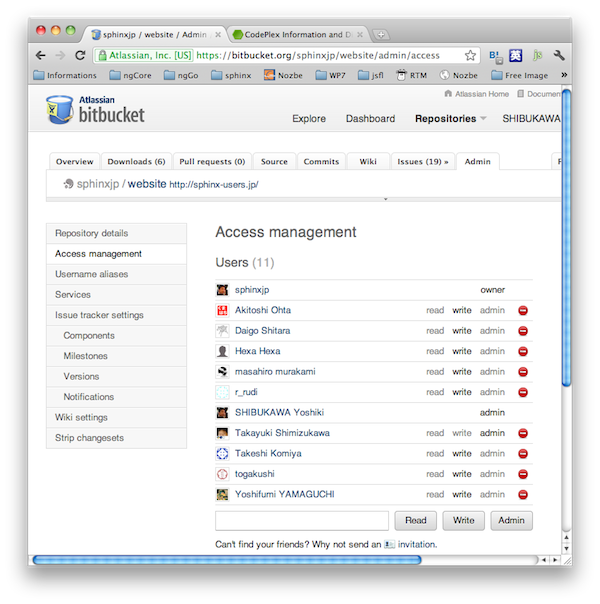The image size is (600, 604).
Task: Open Strip changesets in the sidebar
Action: pyautogui.click(x=116, y=438)
